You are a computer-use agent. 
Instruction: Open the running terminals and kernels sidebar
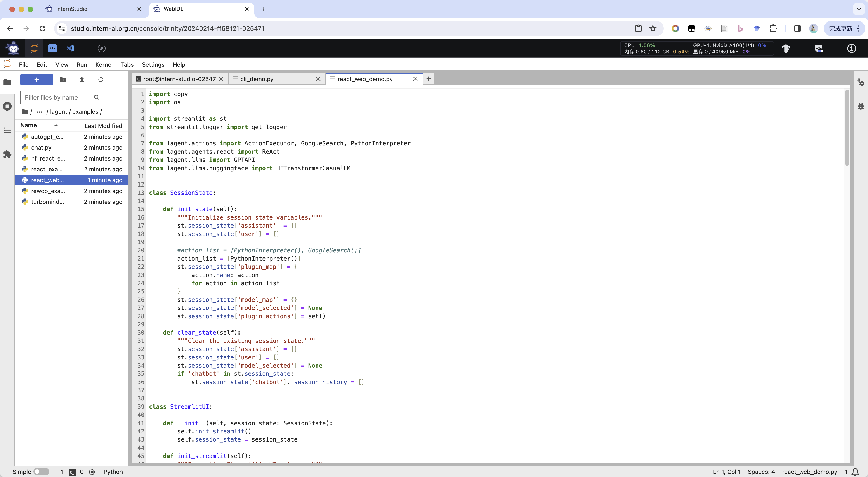7,106
